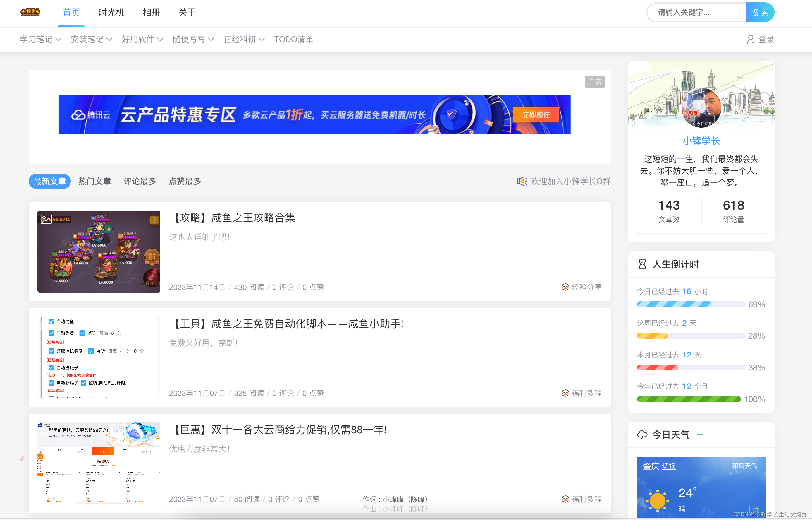
Task: Click the cloud weather icon
Action: pos(642,435)
